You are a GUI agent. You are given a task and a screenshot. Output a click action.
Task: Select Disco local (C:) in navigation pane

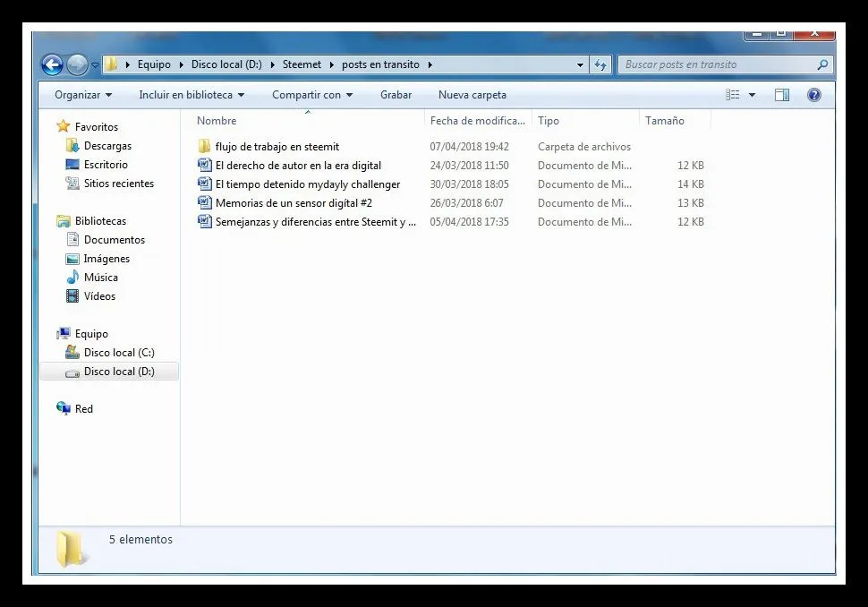[x=119, y=353]
